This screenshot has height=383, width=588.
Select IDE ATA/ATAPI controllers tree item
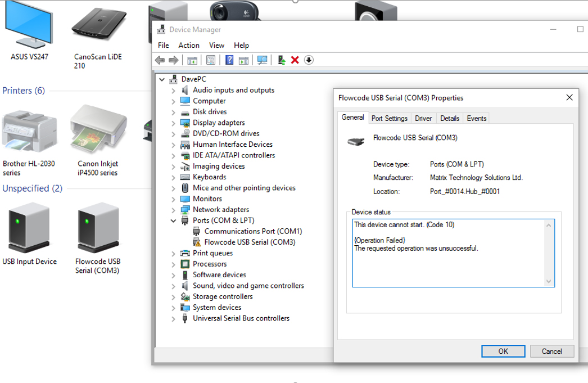tap(234, 155)
